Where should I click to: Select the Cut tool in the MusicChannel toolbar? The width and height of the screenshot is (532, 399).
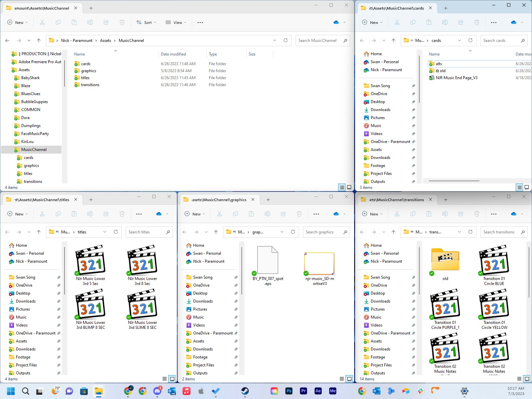[x=42, y=22]
